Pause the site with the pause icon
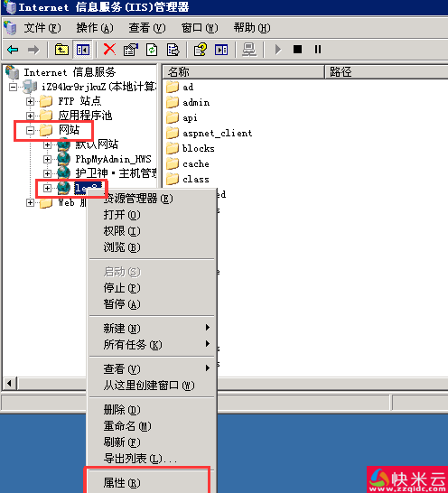 [318, 50]
